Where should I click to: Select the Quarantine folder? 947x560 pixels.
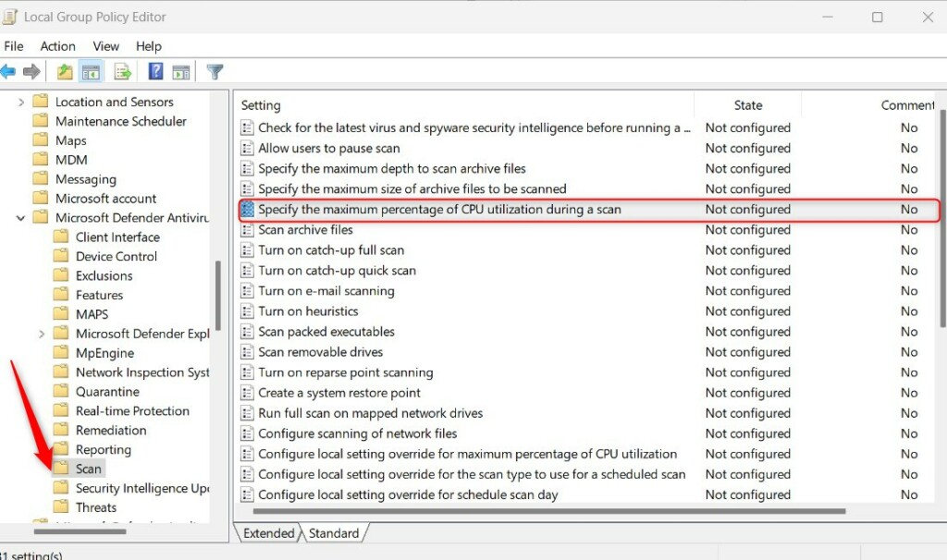tap(106, 391)
